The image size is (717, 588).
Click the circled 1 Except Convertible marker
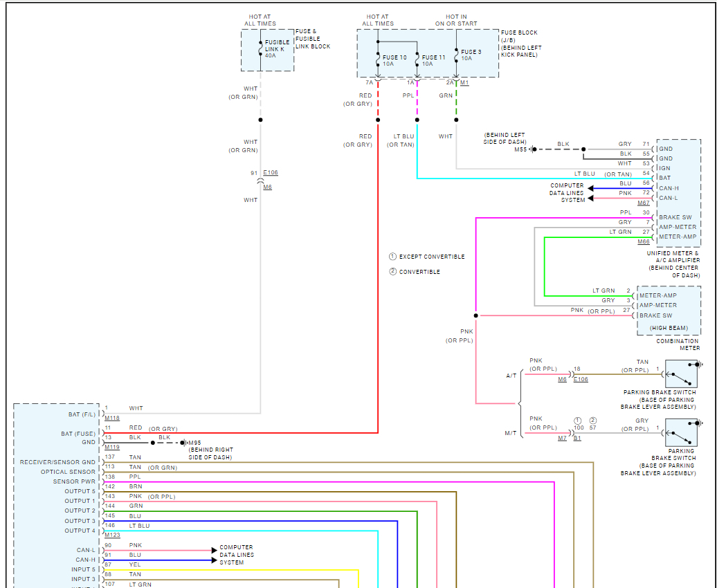(x=392, y=257)
